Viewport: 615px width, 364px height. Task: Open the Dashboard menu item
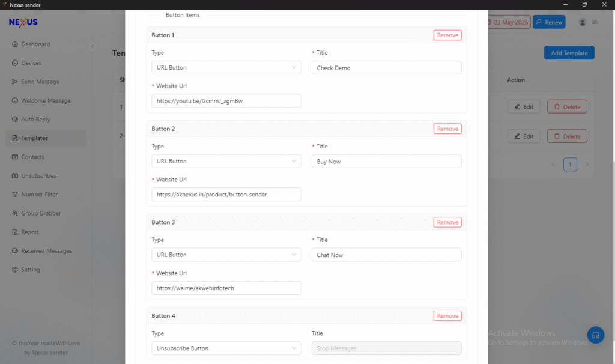(46, 44)
